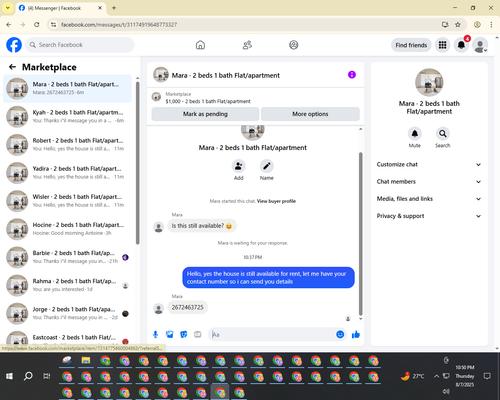Expand Media, files and links section

pyautogui.click(x=429, y=199)
